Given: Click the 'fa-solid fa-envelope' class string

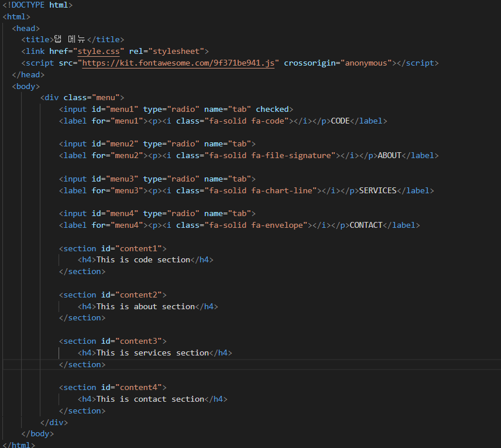Looking at the screenshot, I should point(256,225).
